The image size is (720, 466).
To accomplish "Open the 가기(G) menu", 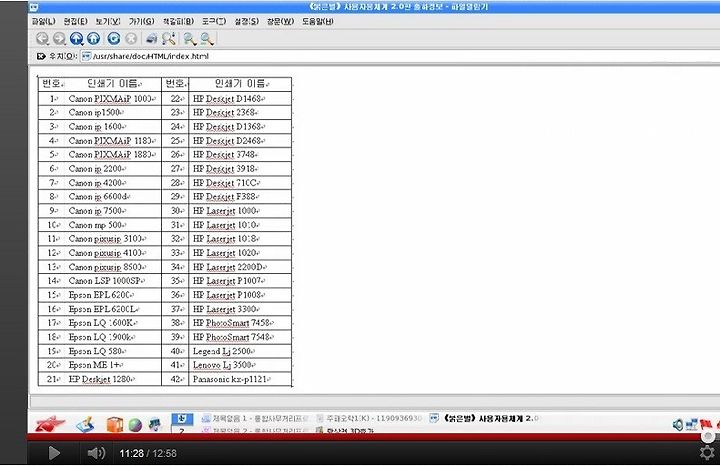I will coord(141,21).
